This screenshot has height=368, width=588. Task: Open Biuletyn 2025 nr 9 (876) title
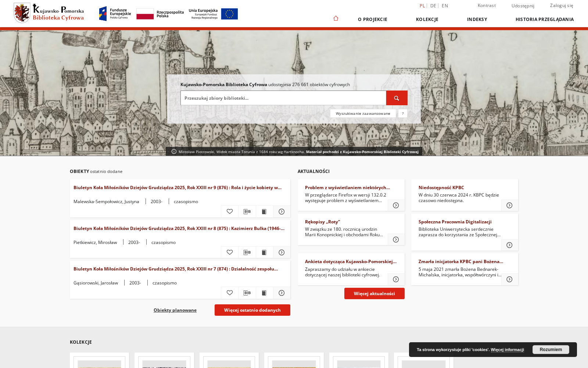178,188
